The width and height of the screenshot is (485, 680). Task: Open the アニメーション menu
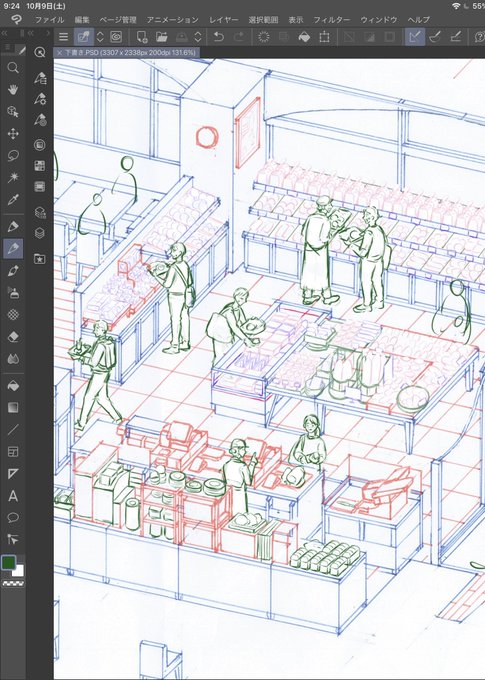point(173,20)
